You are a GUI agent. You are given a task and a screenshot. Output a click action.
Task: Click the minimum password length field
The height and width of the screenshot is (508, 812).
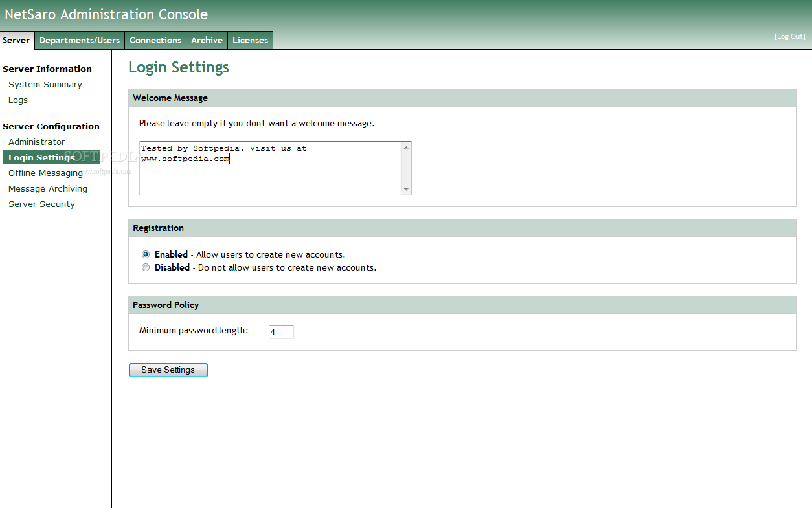[x=281, y=331]
